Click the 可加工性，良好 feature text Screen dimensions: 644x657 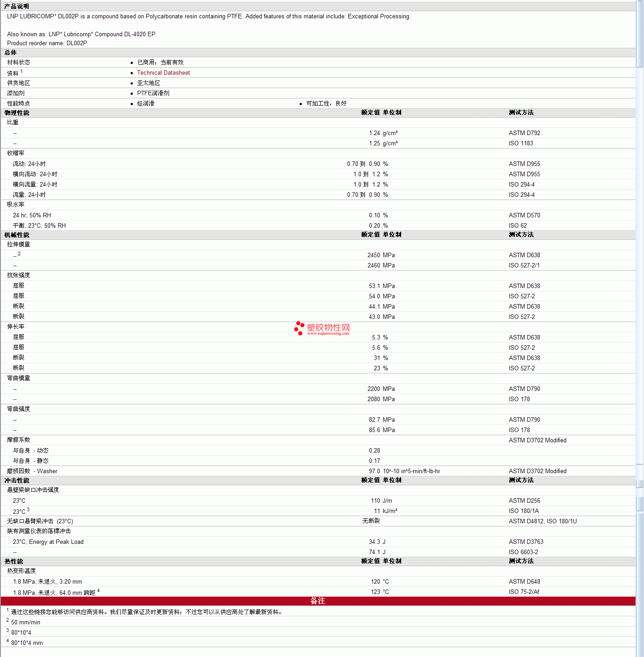326,103
